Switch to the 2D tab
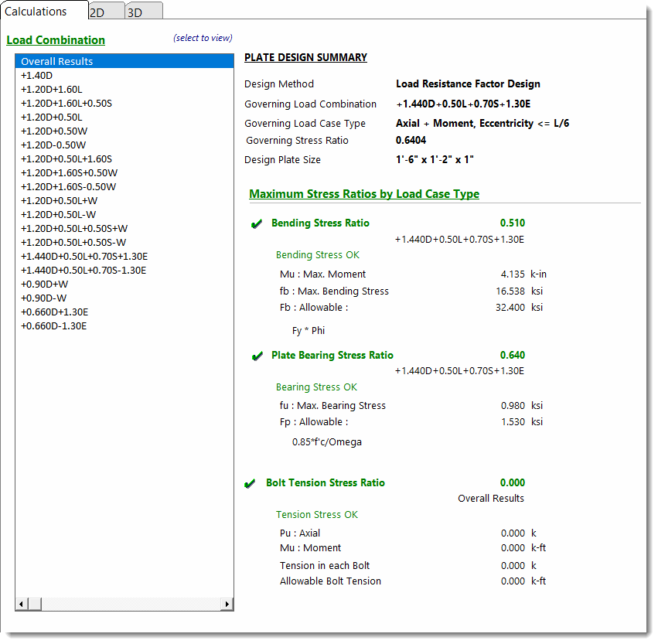Image resolution: width=658 pixels, height=644 pixels. coord(97,12)
